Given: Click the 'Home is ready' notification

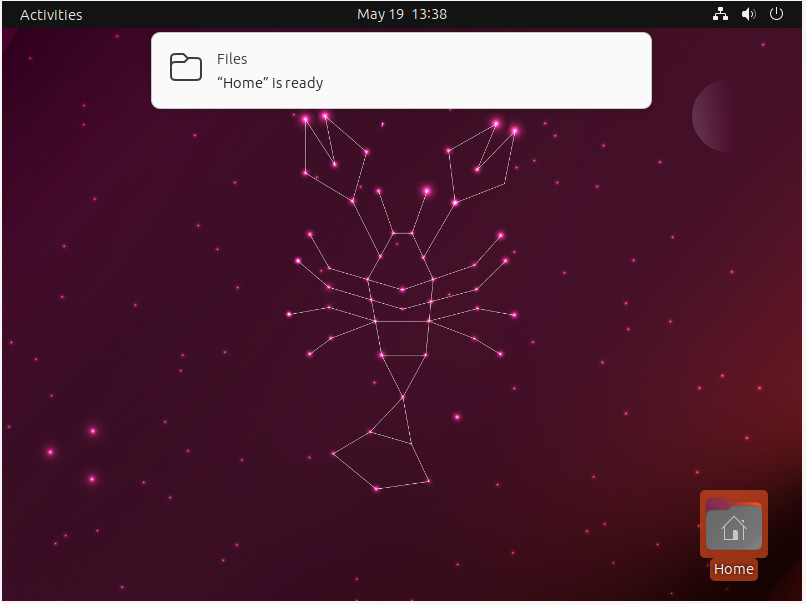Looking at the screenshot, I should click(400, 70).
